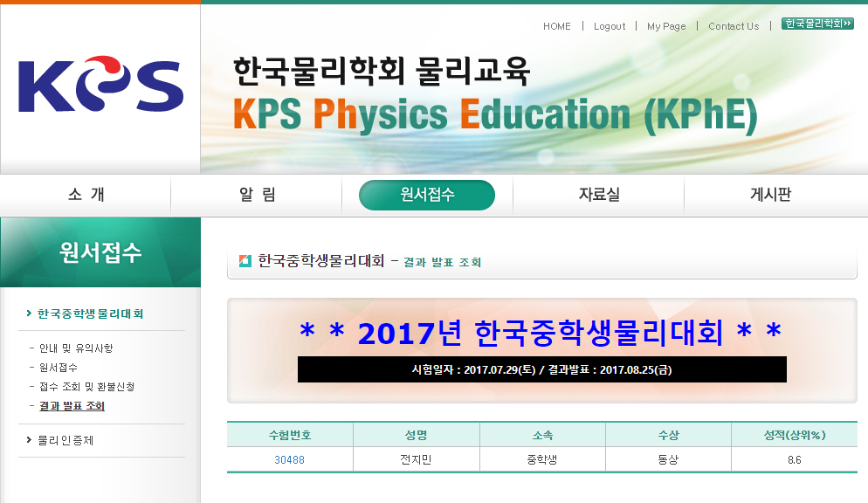Click exam number 30488 link
The height and width of the screenshot is (503, 868).
point(289,459)
